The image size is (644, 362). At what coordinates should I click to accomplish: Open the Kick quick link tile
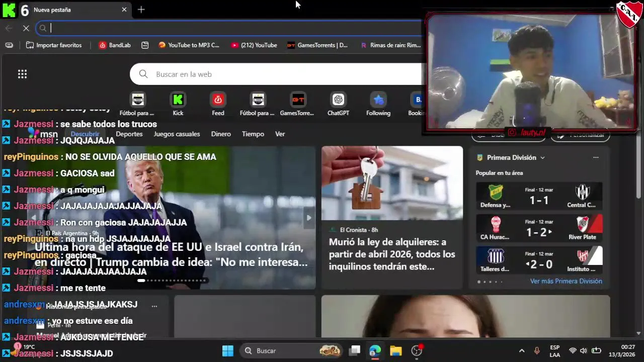pyautogui.click(x=178, y=104)
